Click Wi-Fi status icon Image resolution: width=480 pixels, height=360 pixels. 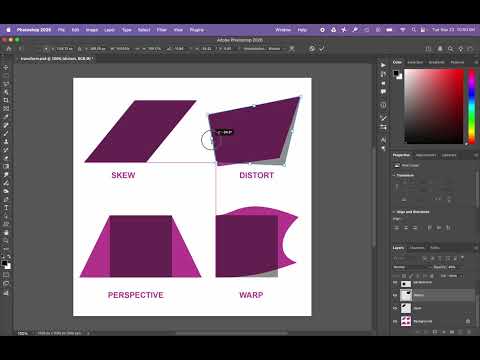tap(403, 30)
